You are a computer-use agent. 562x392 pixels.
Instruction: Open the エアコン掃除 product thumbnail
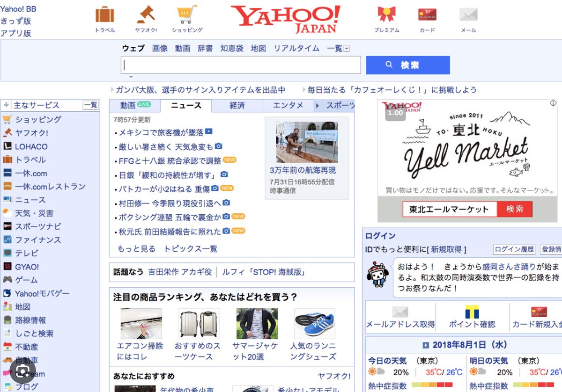(x=141, y=324)
